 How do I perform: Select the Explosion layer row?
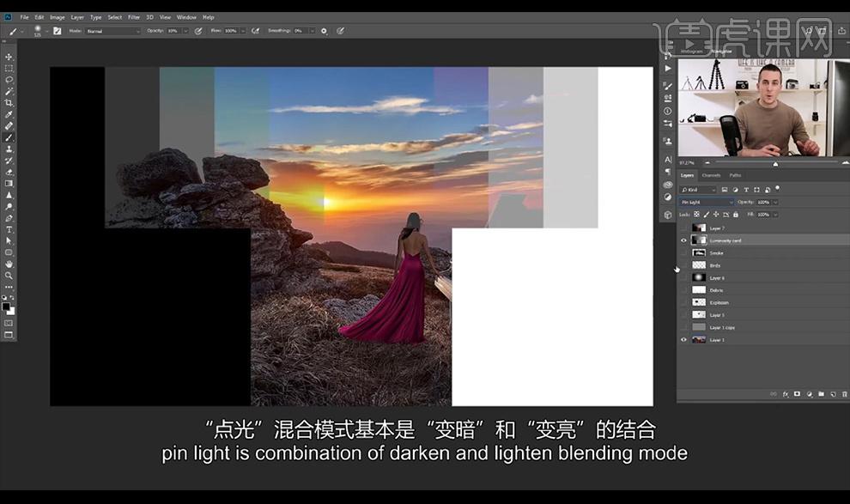(763, 302)
